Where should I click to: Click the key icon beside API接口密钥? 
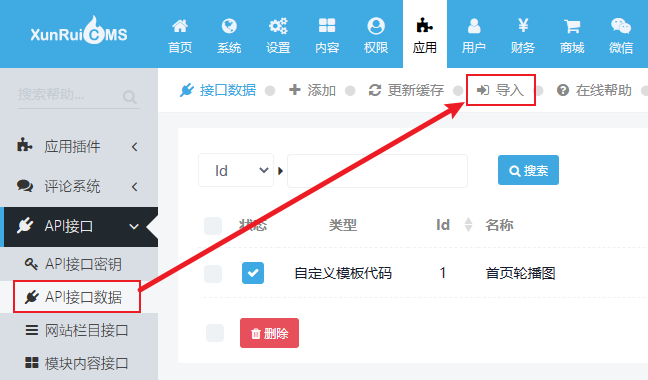pos(31,263)
